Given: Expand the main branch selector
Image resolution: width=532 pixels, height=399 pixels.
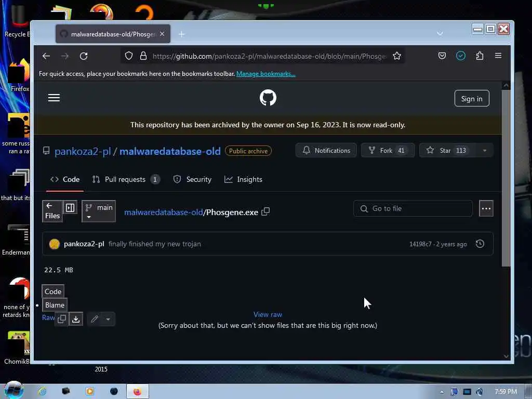Looking at the screenshot, I should [99, 211].
